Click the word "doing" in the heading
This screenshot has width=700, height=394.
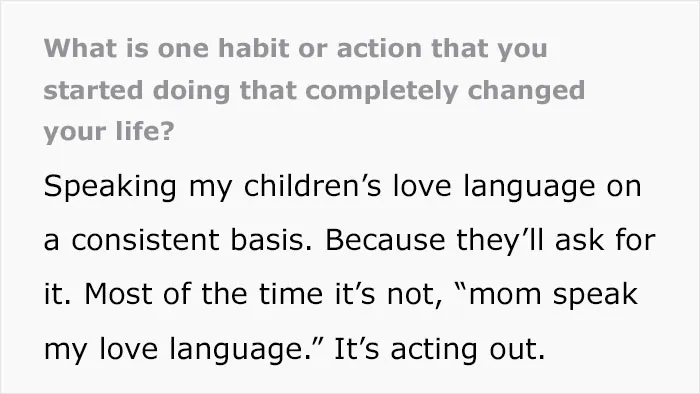coord(191,91)
